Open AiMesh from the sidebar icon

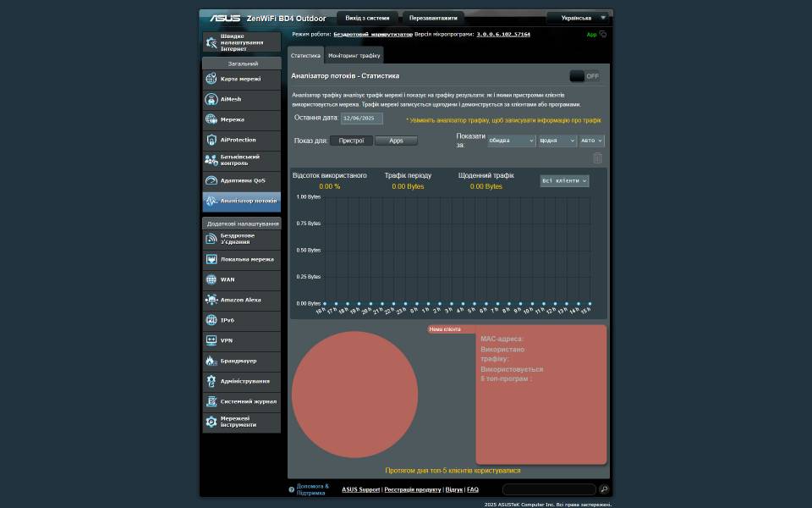coord(211,99)
